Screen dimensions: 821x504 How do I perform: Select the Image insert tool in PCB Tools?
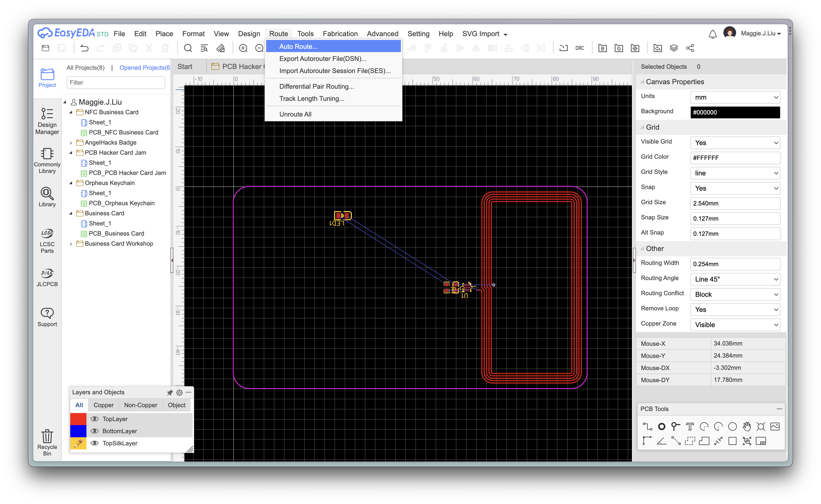point(775,426)
